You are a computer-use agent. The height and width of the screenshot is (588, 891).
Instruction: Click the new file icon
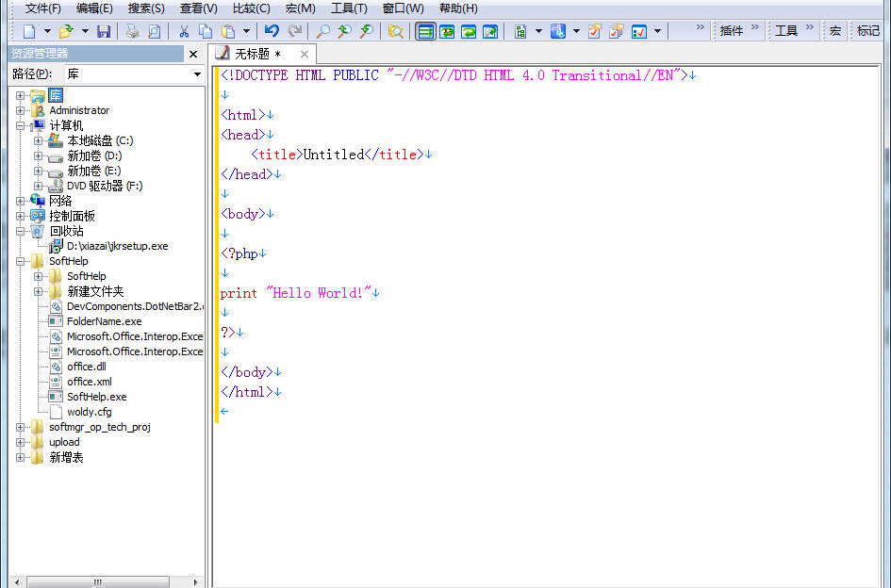coord(30,31)
